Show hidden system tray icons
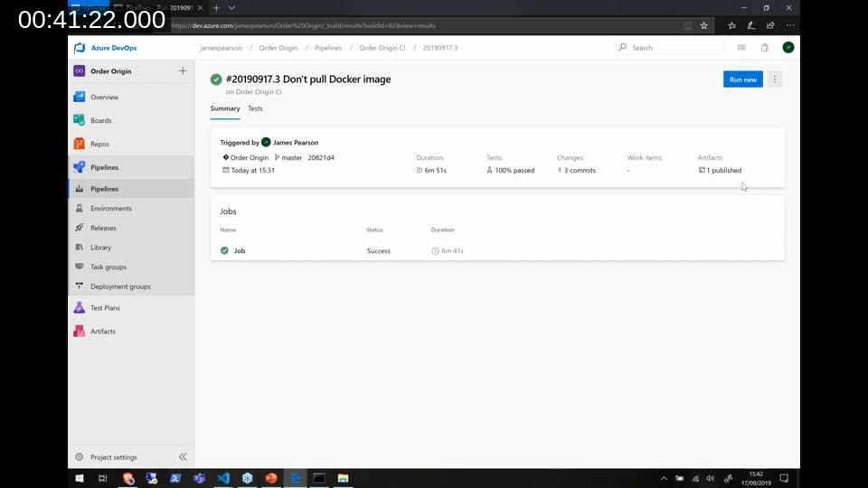Image resolution: width=868 pixels, height=488 pixels. (x=664, y=478)
